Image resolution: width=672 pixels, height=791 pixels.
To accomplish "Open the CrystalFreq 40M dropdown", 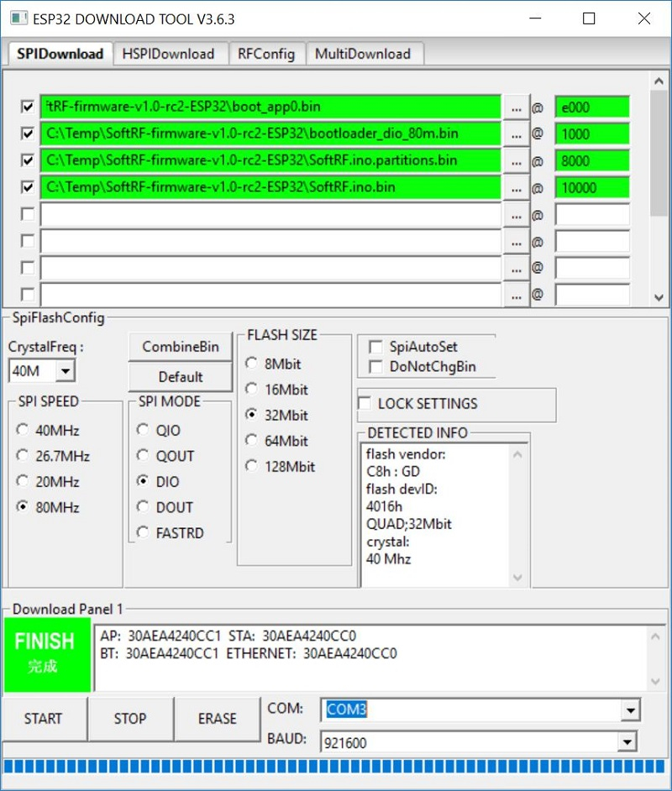I will [65, 371].
